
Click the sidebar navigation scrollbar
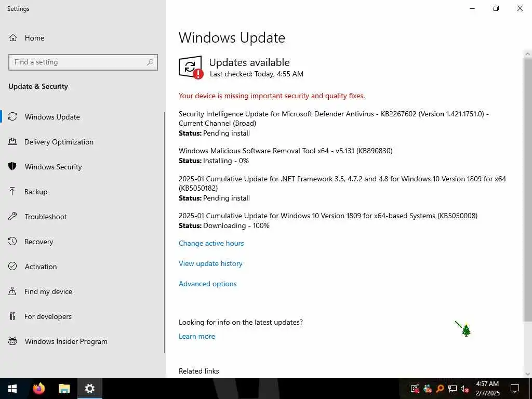[165, 233]
